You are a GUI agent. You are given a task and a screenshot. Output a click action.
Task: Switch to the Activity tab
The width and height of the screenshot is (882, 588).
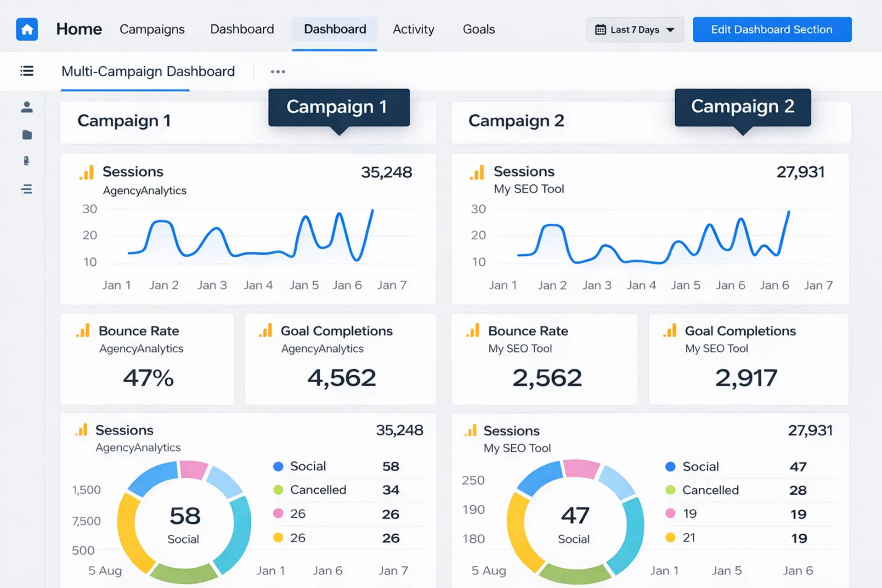(x=413, y=29)
